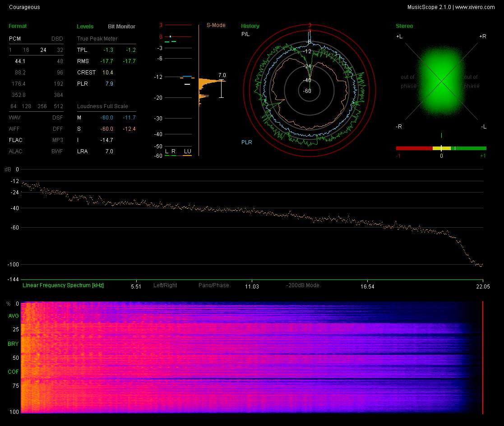This screenshot has height=426, width=504.
Task: Click the PLR label below History radar
Action: click(246, 142)
